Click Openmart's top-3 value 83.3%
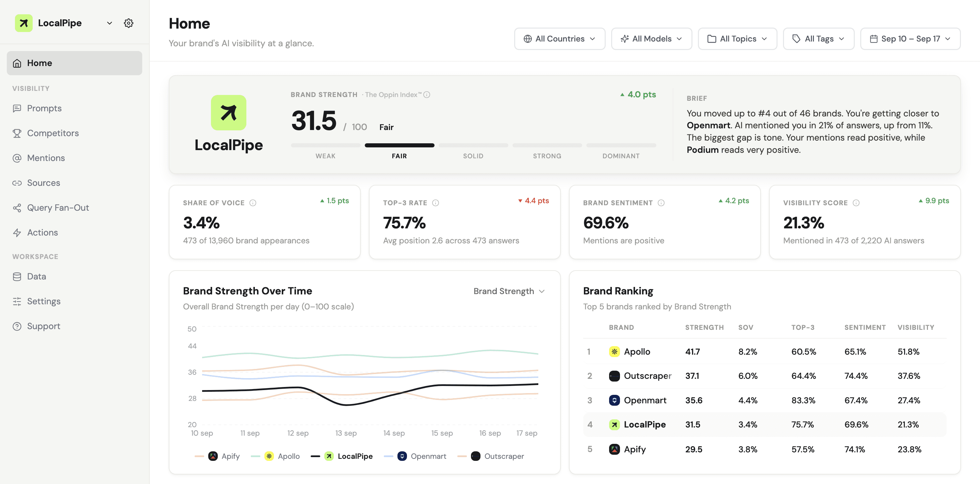 coord(803,400)
